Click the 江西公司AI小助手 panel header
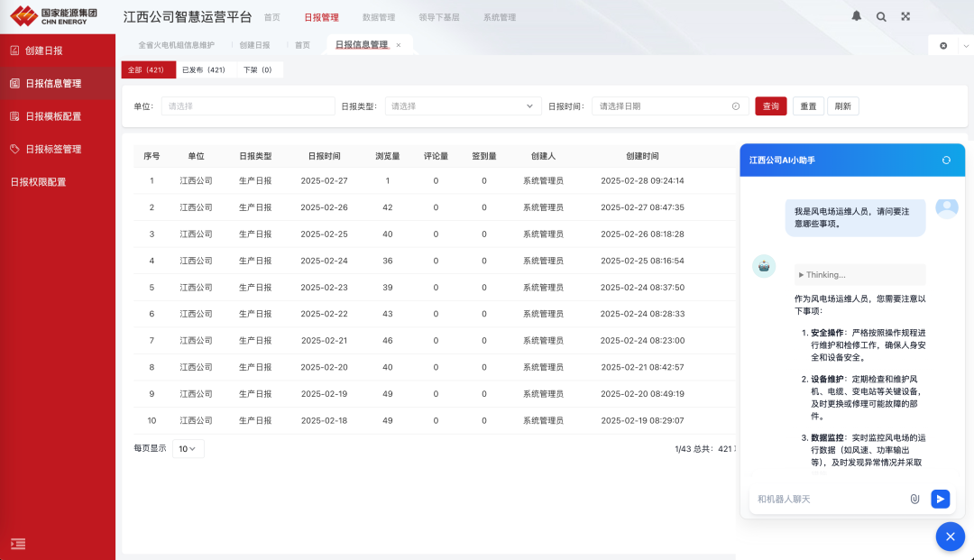 pos(852,161)
